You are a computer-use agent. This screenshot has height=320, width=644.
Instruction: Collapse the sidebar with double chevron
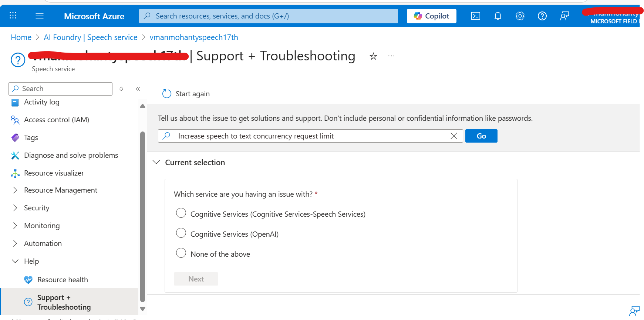click(138, 89)
